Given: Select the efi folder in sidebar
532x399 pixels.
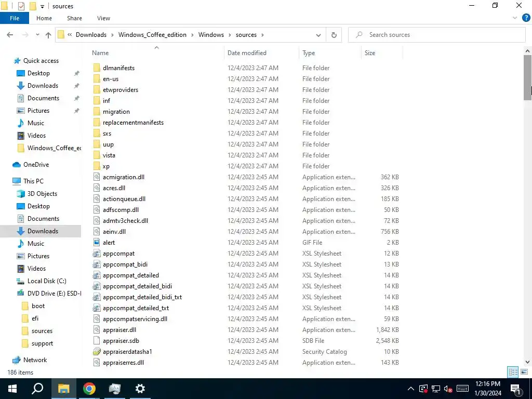Looking at the screenshot, I should tap(30, 318).
